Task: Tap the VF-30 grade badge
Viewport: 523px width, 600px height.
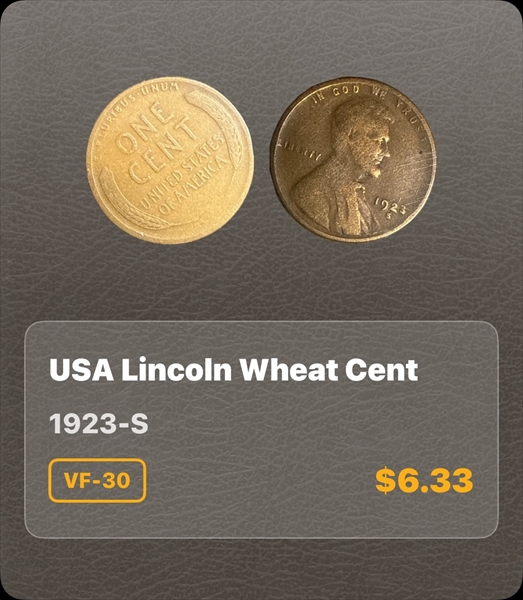Action: (x=97, y=480)
